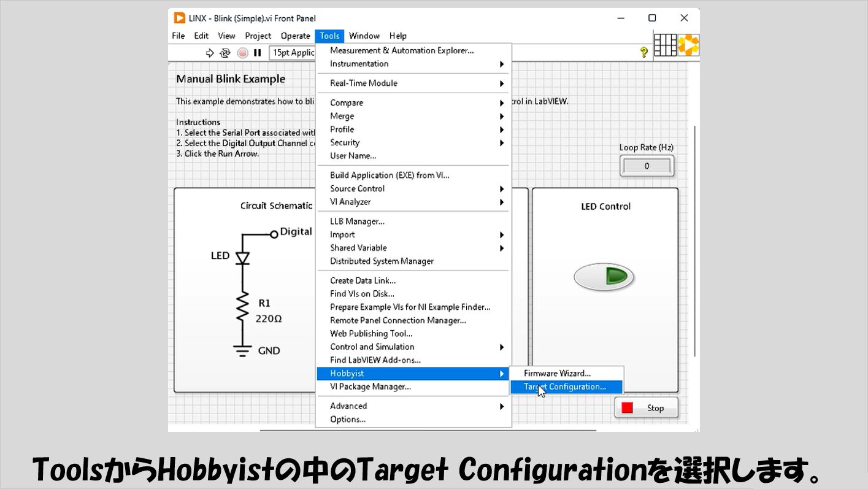Viewport: 868px width, 489px height.
Task: Choose Create Data Link...
Action: click(x=413, y=281)
